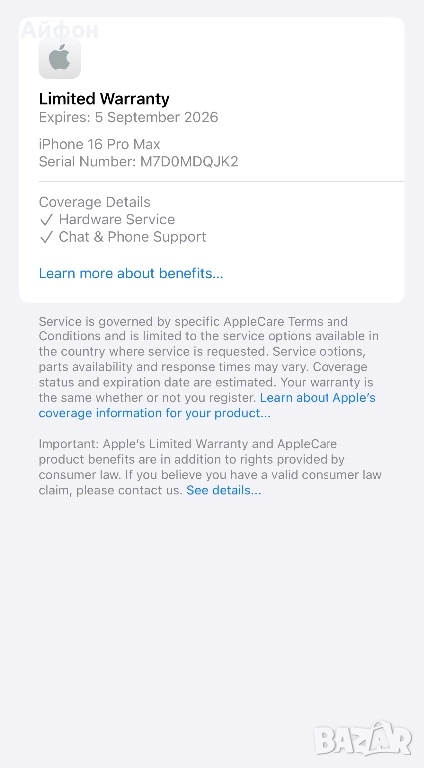Click the Coverage Details label
This screenshot has height=768, width=424.
[94, 202]
